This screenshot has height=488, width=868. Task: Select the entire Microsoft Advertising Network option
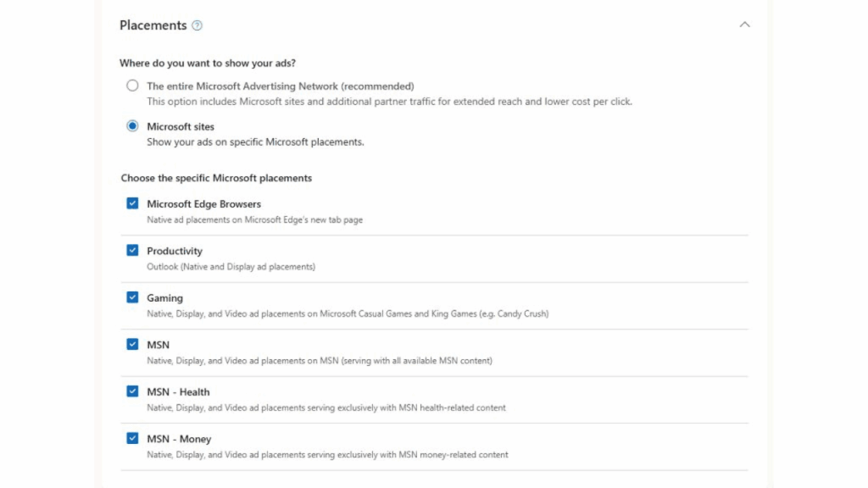pos(132,86)
